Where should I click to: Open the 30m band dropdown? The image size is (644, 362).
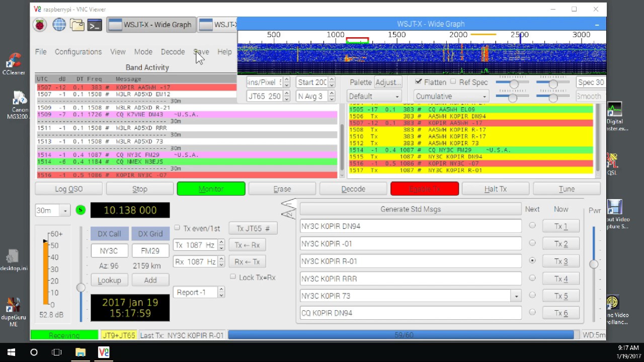tap(52, 211)
